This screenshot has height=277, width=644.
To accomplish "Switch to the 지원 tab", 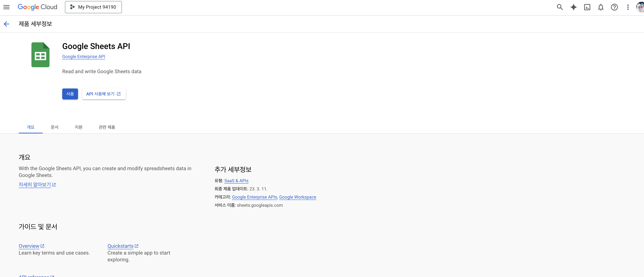I will (79, 127).
